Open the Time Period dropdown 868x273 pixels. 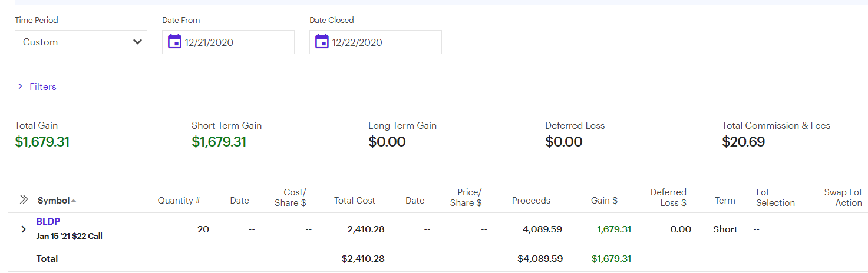pyautogui.click(x=81, y=42)
